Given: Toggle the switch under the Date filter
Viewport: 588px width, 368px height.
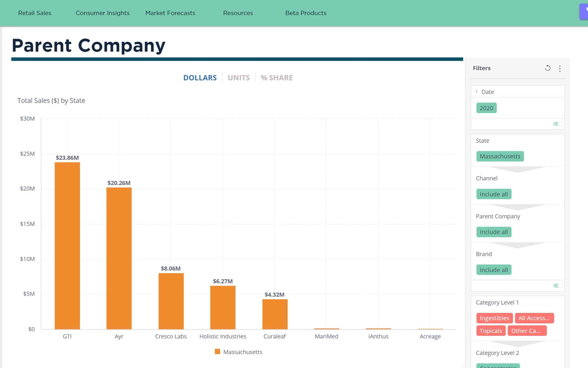Looking at the screenshot, I should click(557, 124).
